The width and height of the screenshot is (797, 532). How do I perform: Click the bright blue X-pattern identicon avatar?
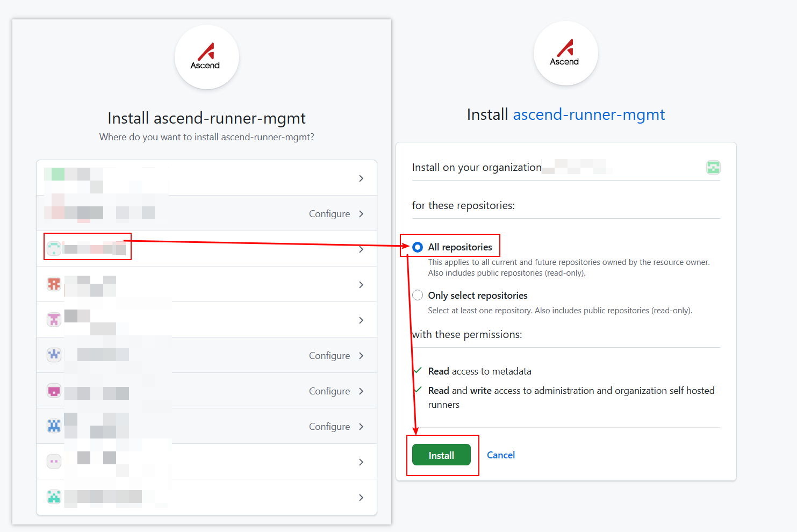[54, 426]
